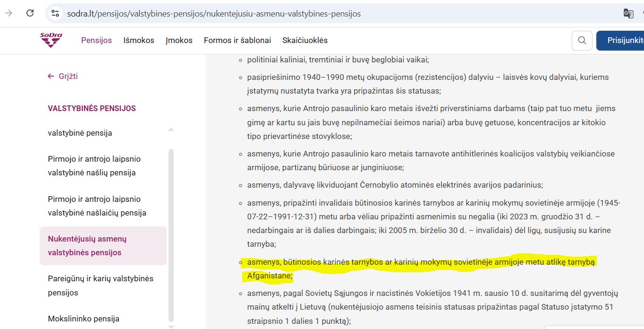This screenshot has height=329, width=644.
Task: Open the Išmokos menu
Action: 139,41
